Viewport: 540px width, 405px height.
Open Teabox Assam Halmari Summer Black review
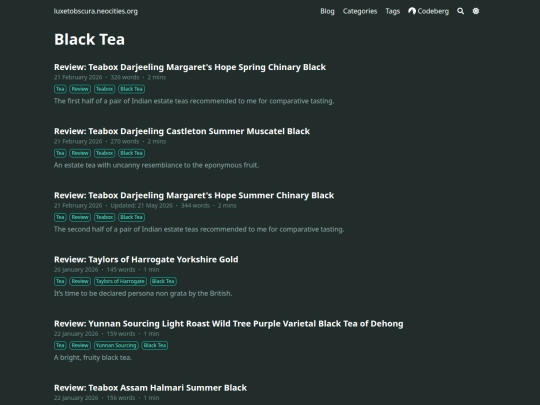click(x=150, y=388)
